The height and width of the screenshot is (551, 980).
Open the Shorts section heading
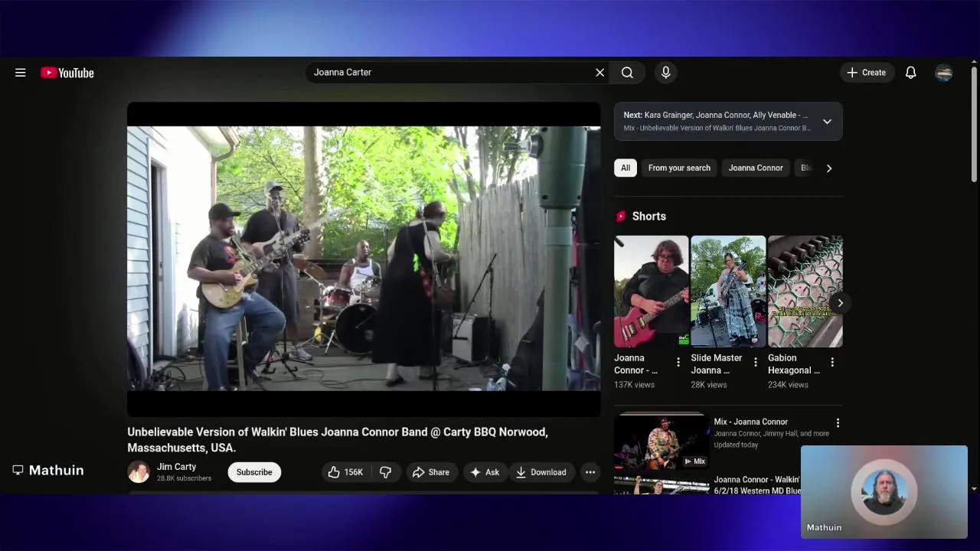point(648,217)
